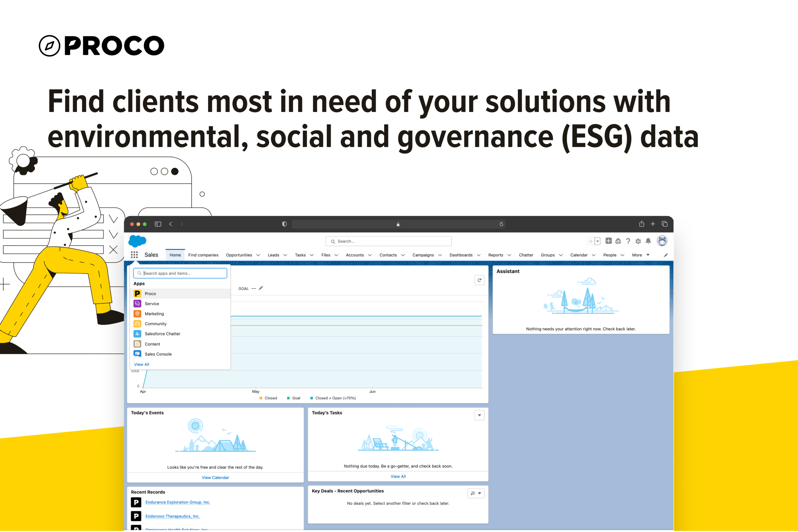798x532 pixels.
Task: Open the Groups tab
Action: 547,255
